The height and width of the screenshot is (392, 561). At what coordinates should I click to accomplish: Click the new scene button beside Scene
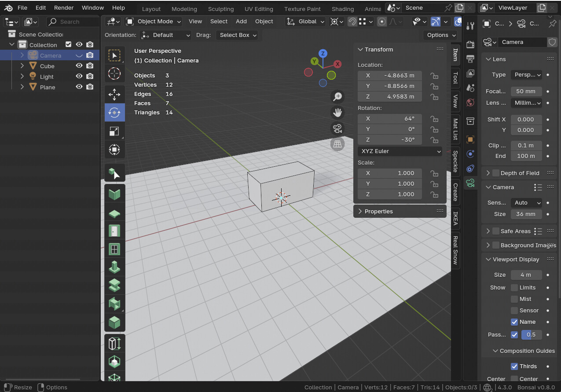click(x=459, y=8)
